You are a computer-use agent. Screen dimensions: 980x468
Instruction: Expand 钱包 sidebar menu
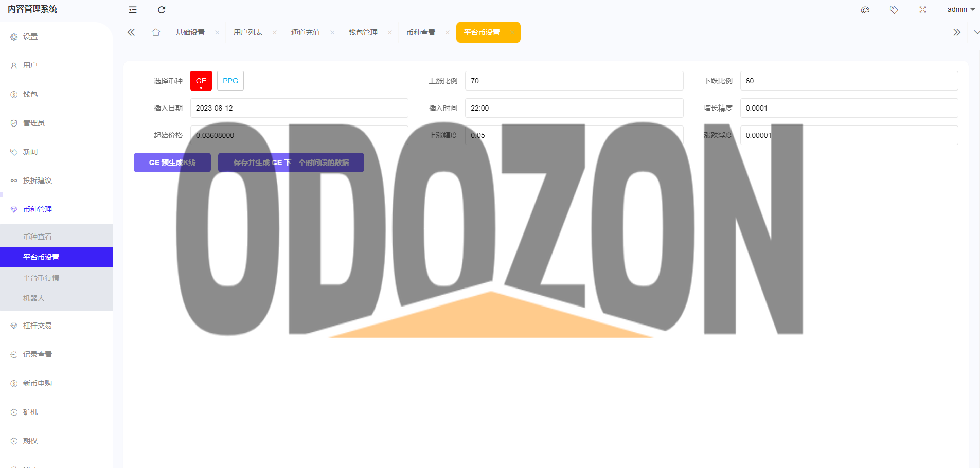tap(57, 94)
